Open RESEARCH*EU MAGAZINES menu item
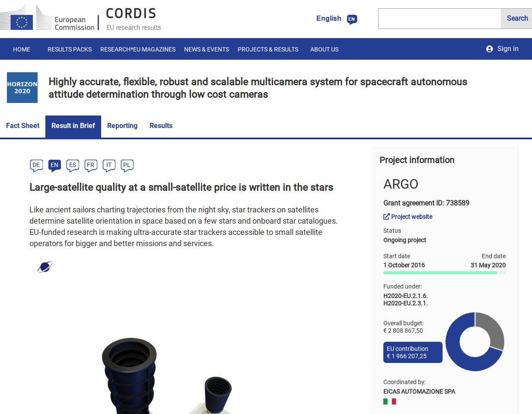The image size is (532, 414). point(138,49)
